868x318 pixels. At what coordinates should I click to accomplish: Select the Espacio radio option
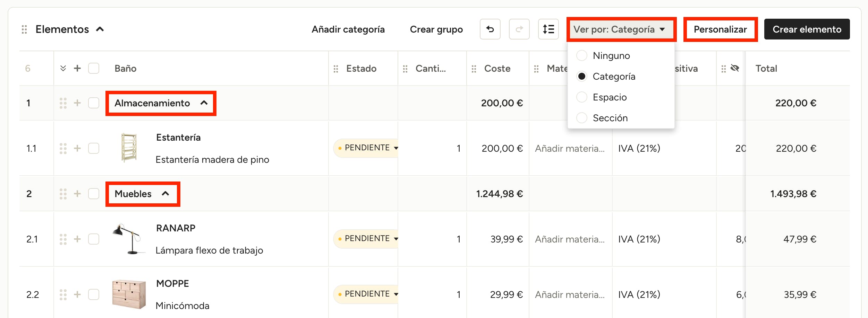582,97
